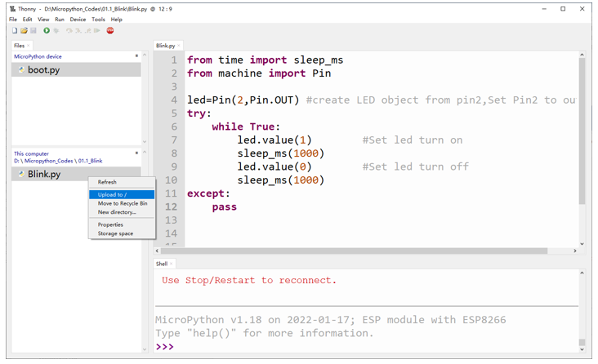The image size is (598, 364).
Task: Click code line 'led.value(1)'
Action: click(x=274, y=140)
